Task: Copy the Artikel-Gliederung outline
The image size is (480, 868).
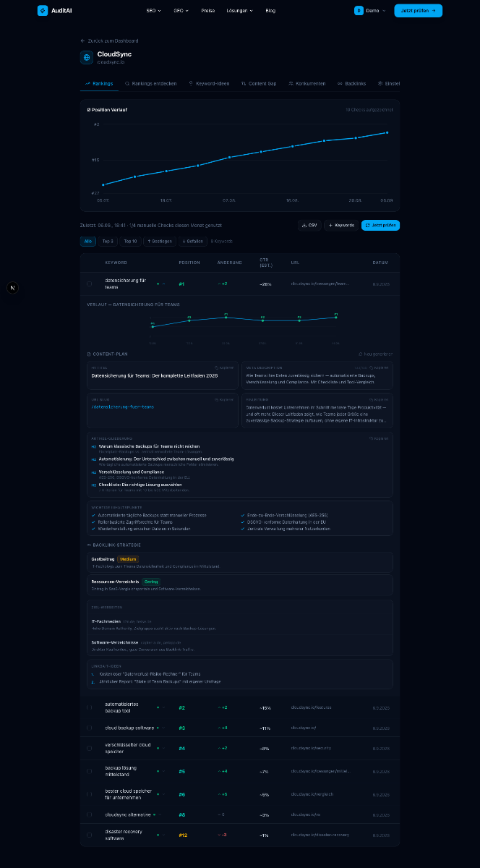Action: pos(378,438)
